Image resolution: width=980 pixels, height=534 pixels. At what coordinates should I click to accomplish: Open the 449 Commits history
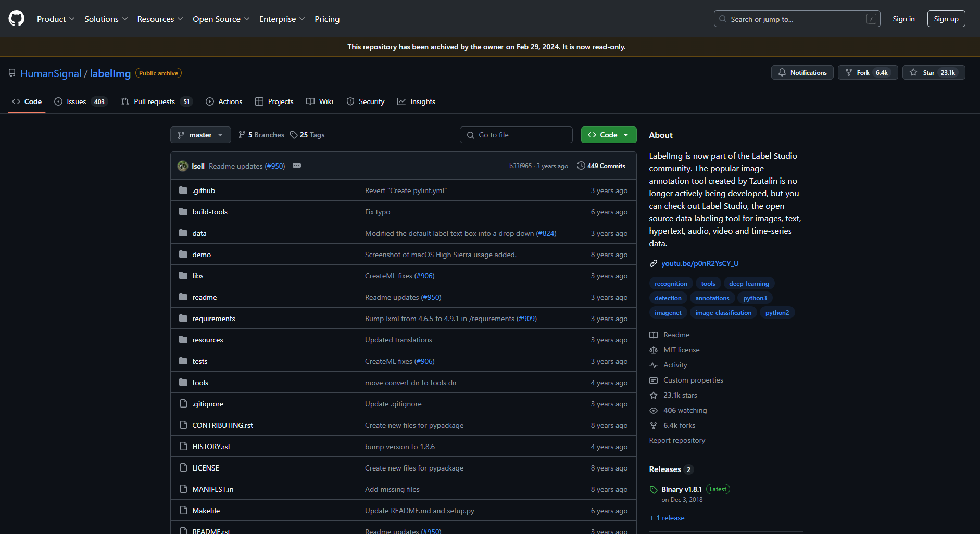click(601, 166)
